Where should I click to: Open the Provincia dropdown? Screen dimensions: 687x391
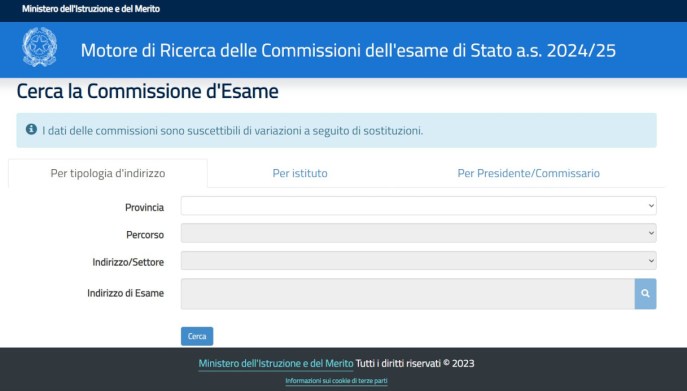(x=418, y=206)
